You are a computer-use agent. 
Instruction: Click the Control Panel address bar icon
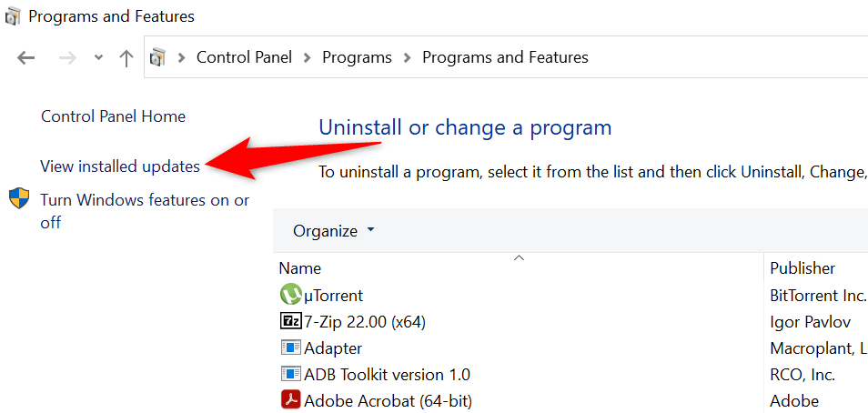(157, 57)
